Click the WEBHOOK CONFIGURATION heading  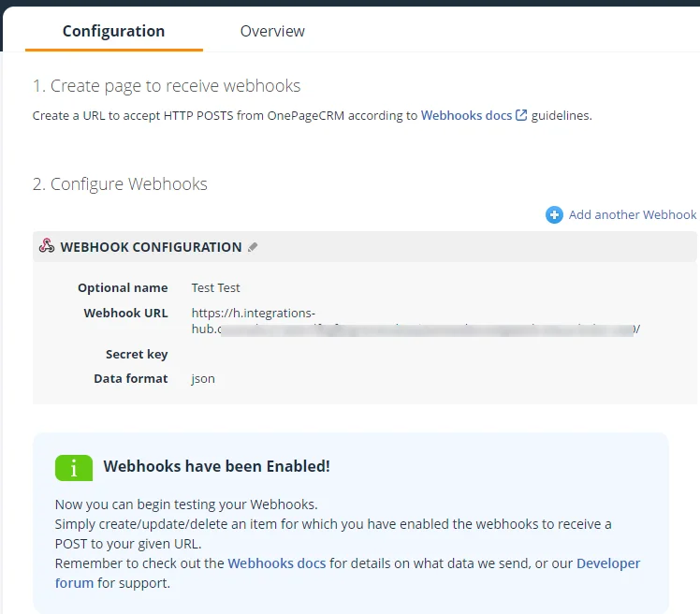151,247
